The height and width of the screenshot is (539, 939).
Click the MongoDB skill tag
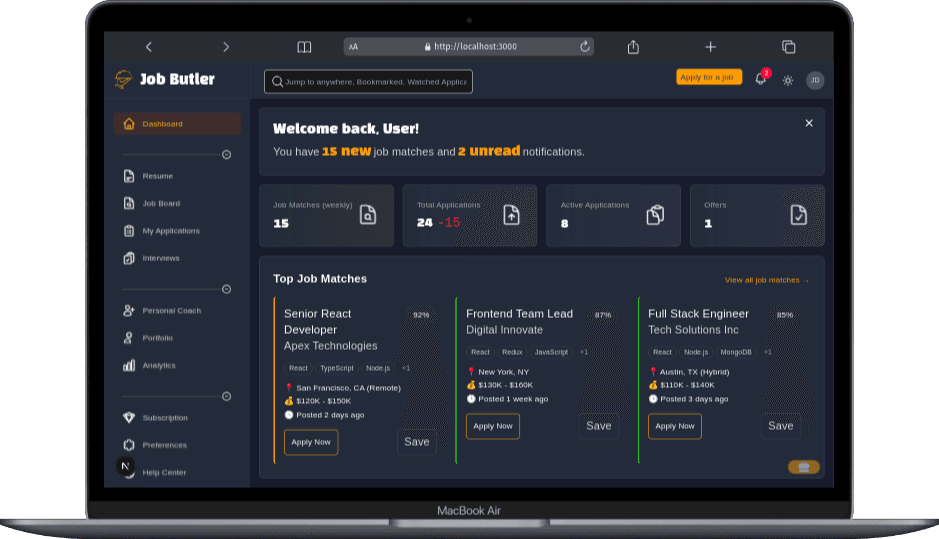coord(736,352)
